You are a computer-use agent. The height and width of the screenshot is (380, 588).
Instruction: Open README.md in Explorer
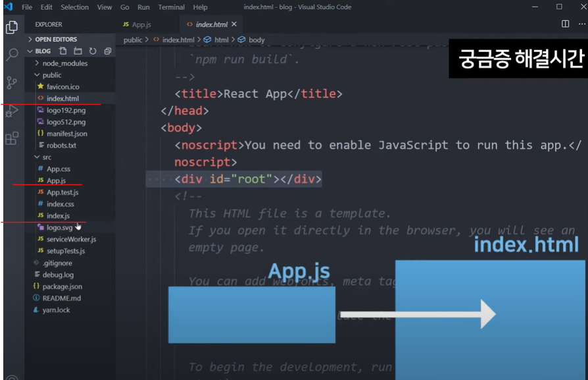pyautogui.click(x=70, y=298)
